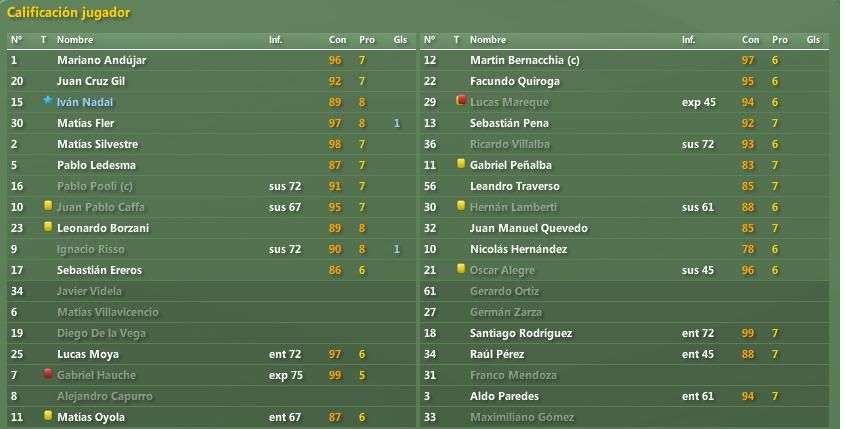Open player Mariano Andújar
This screenshot has width=845, height=429.
(101, 60)
